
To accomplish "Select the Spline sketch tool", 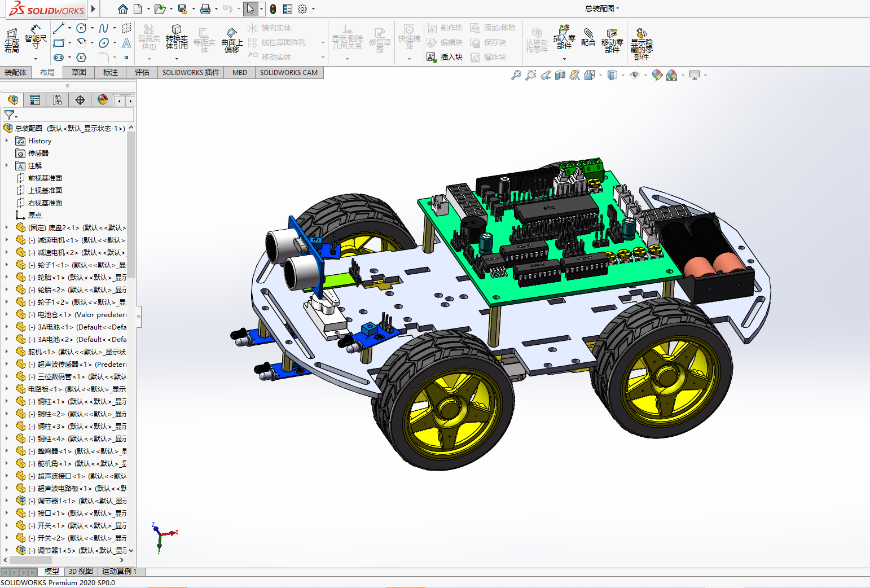I will [x=104, y=28].
